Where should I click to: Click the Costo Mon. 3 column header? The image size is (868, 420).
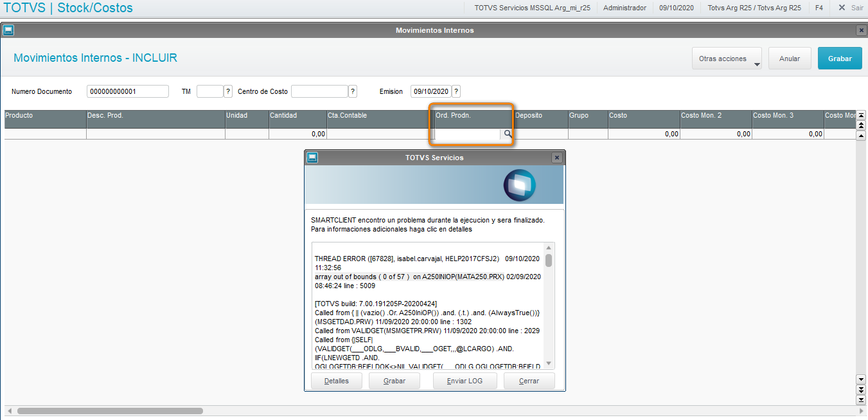788,119
